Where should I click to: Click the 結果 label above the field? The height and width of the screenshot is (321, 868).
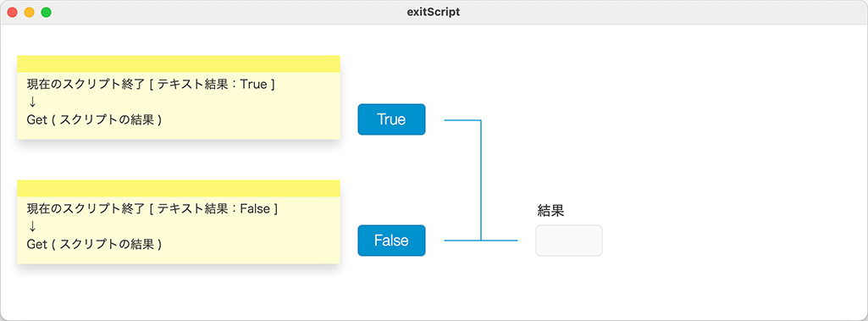pyautogui.click(x=550, y=210)
